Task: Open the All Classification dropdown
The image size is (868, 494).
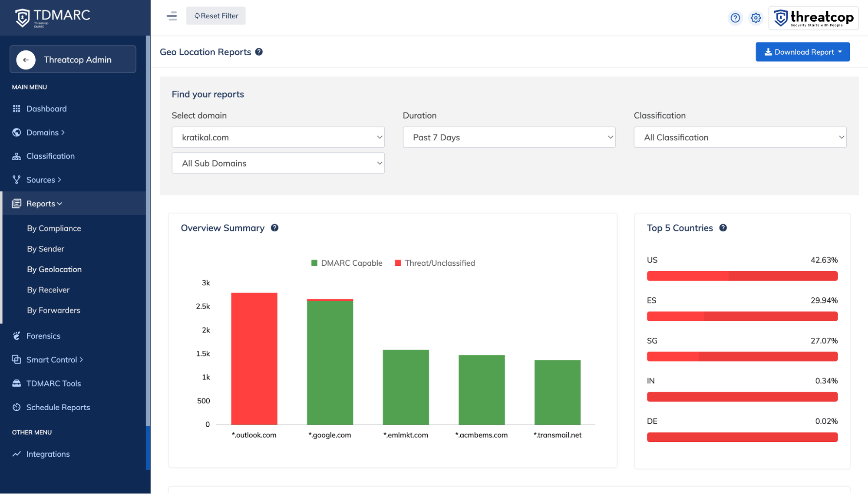Action: pyautogui.click(x=740, y=137)
